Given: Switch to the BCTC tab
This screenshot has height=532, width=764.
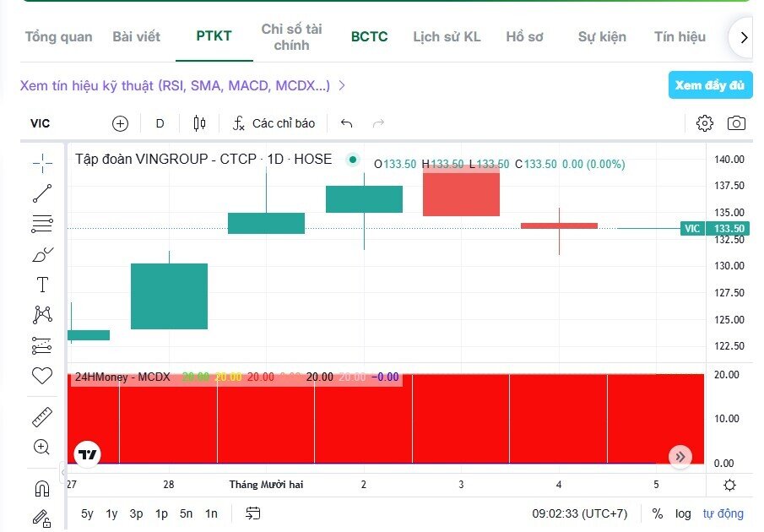Looking at the screenshot, I should [369, 36].
